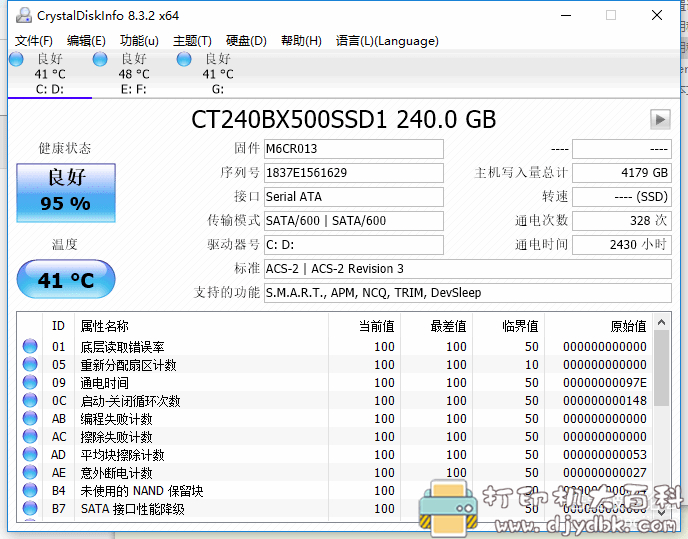This screenshot has height=539, width=688.
Task: Select attribute name 平均块擦除计数
Action: 122,455
